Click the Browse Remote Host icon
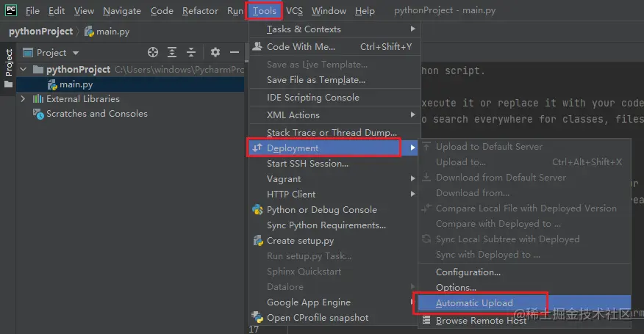Image resolution: width=644 pixels, height=334 pixels. point(426,320)
